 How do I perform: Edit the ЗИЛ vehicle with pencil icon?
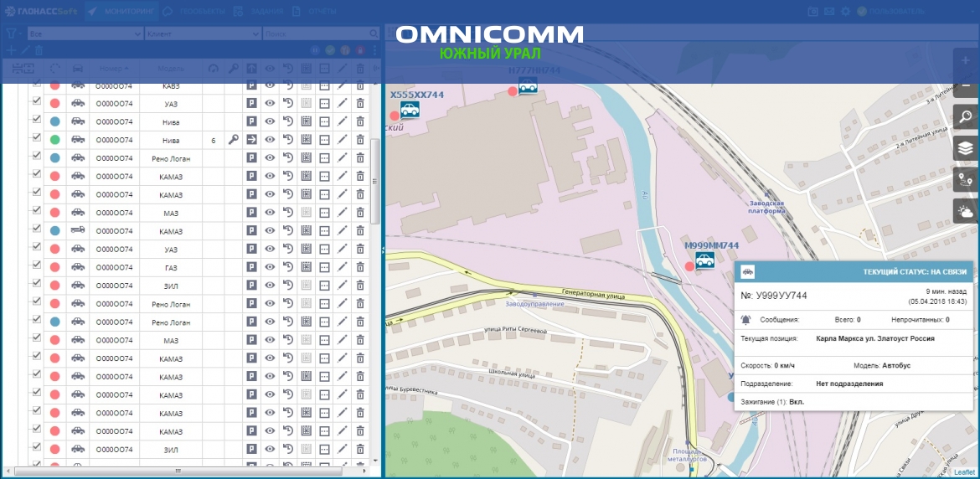(x=342, y=286)
